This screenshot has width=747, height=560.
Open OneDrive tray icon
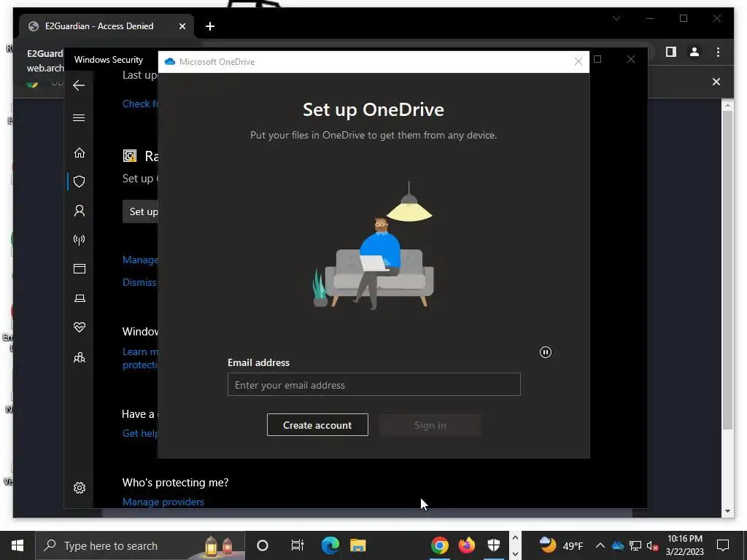(x=618, y=545)
